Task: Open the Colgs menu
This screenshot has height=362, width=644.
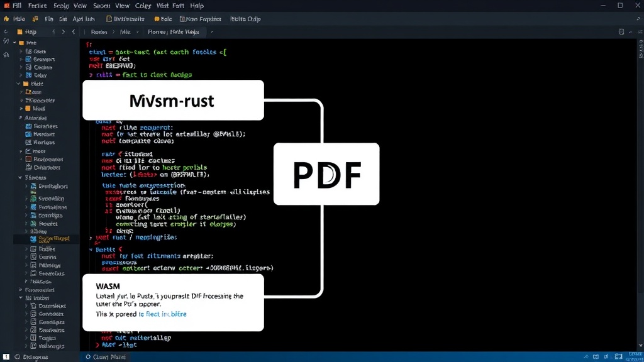Action: (143, 6)
